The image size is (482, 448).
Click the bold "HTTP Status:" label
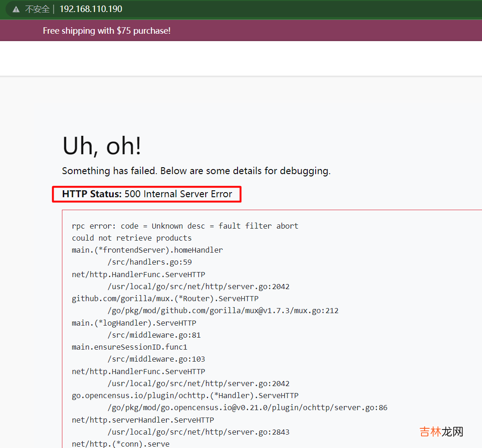pos(92,194)
